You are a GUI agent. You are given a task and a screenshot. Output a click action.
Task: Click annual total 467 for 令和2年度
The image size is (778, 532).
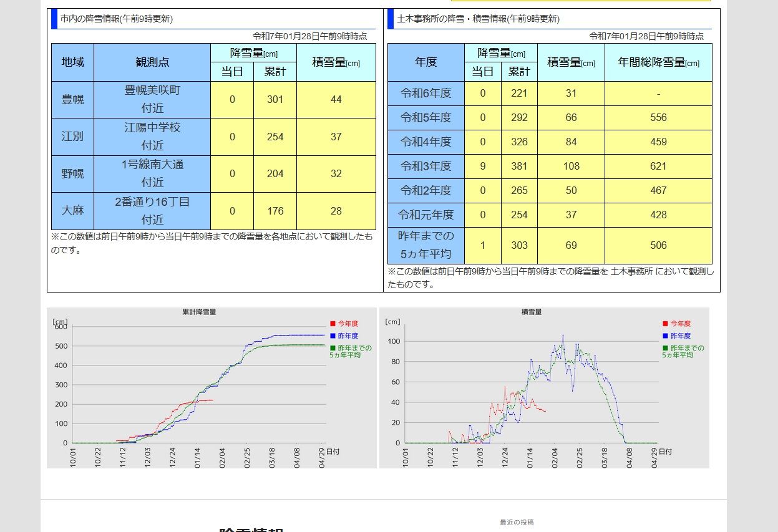pyautogui.click(x=658, y=191)
